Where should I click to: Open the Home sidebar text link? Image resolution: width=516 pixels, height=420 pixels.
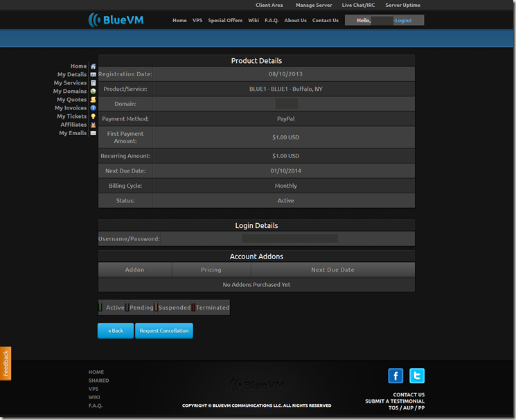(x=78, y=67)
